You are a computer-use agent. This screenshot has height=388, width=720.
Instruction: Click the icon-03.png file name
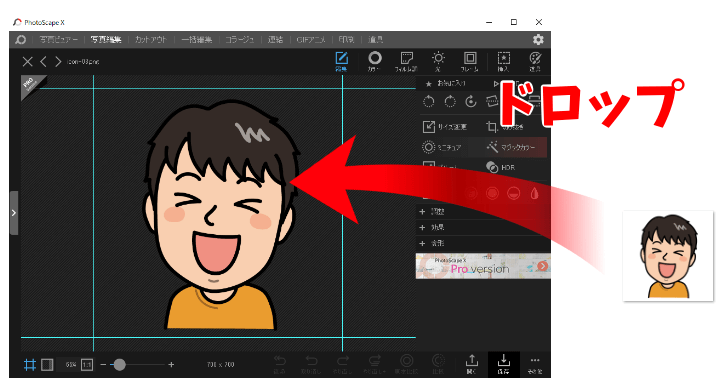click(x=83, y=62)
